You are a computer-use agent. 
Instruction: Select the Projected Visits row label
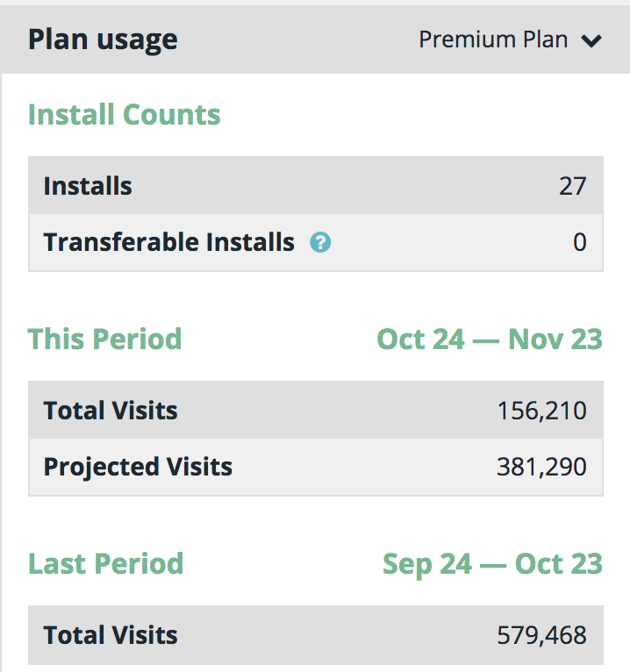point(138,467)
